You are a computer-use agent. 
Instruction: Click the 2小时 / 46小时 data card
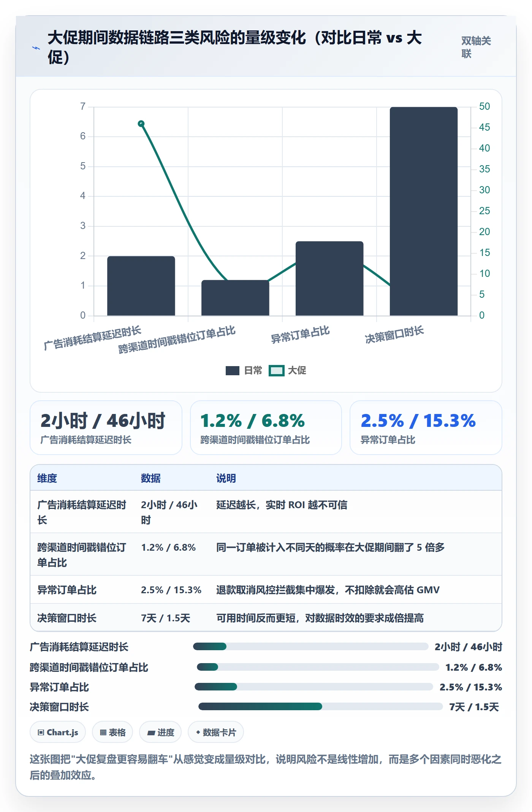point(106,428)
